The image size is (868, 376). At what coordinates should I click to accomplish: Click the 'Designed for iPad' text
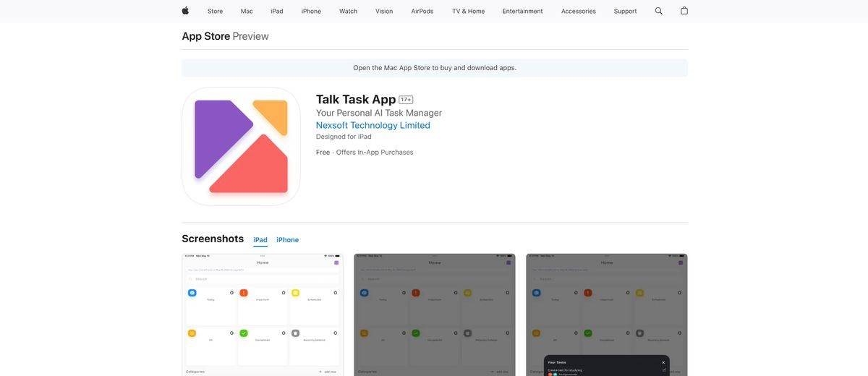coord(344,137)
